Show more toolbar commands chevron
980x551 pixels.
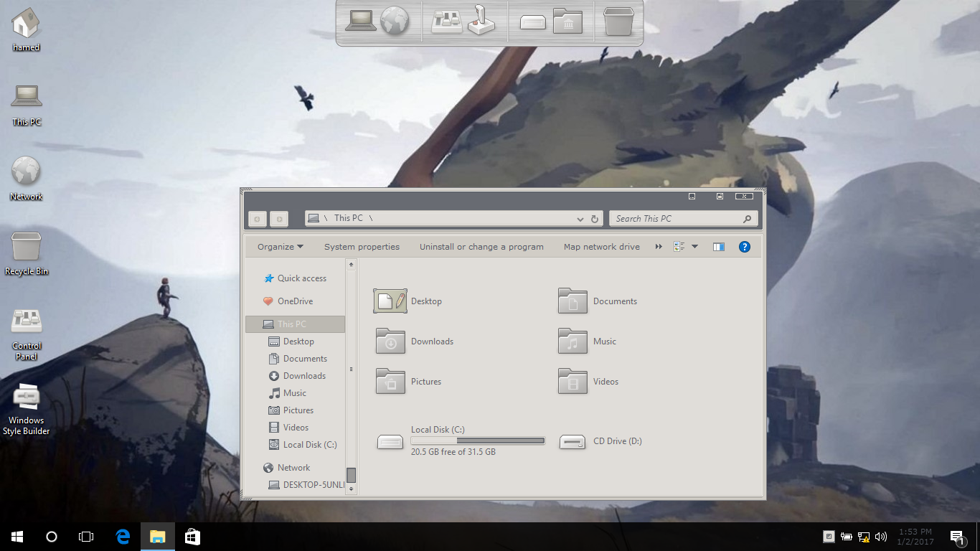[x=659, y=247]
